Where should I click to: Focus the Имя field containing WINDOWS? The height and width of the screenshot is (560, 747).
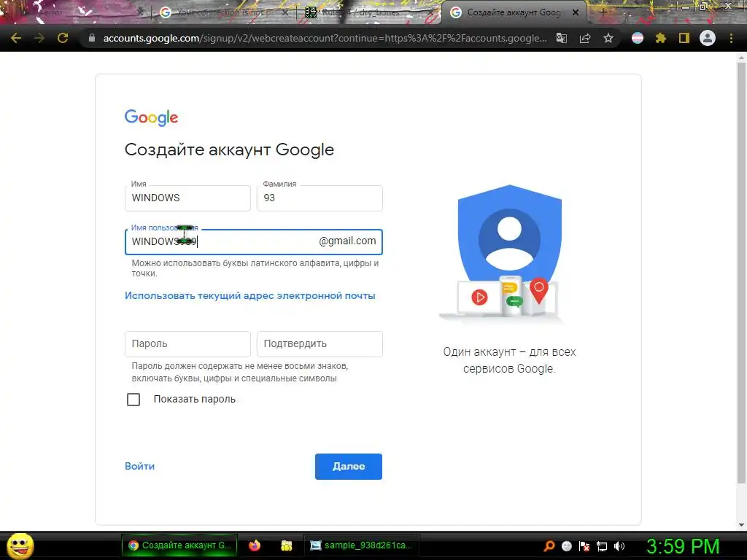tap(187, 198)
